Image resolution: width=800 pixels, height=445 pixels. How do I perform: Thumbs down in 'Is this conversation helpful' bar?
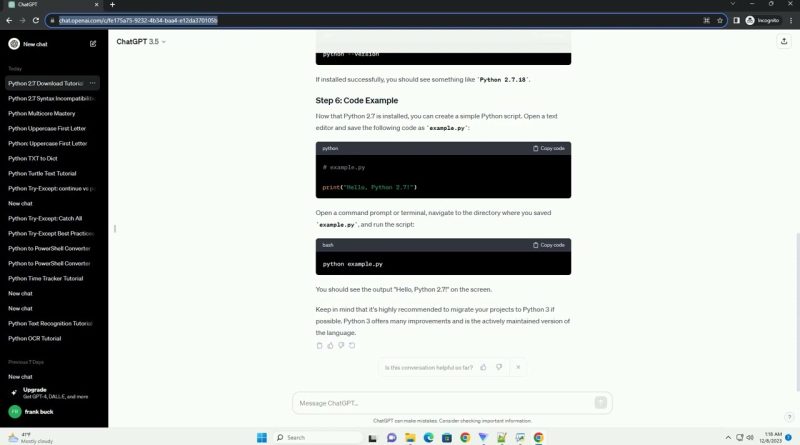click(x=499, y=367)
